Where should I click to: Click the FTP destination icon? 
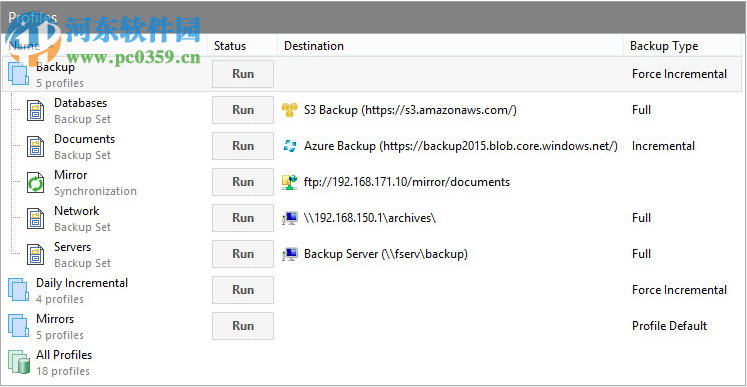(x=290, y=182)
